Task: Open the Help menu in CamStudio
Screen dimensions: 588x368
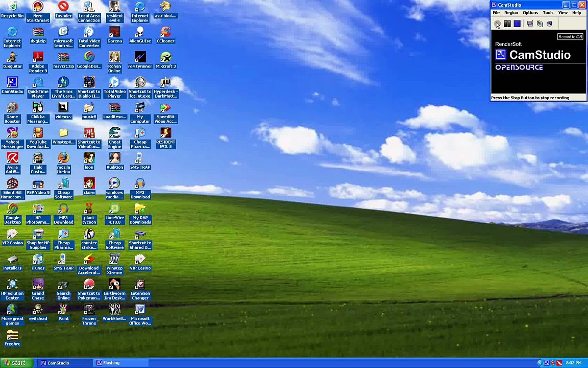Action: pos(576,13)
